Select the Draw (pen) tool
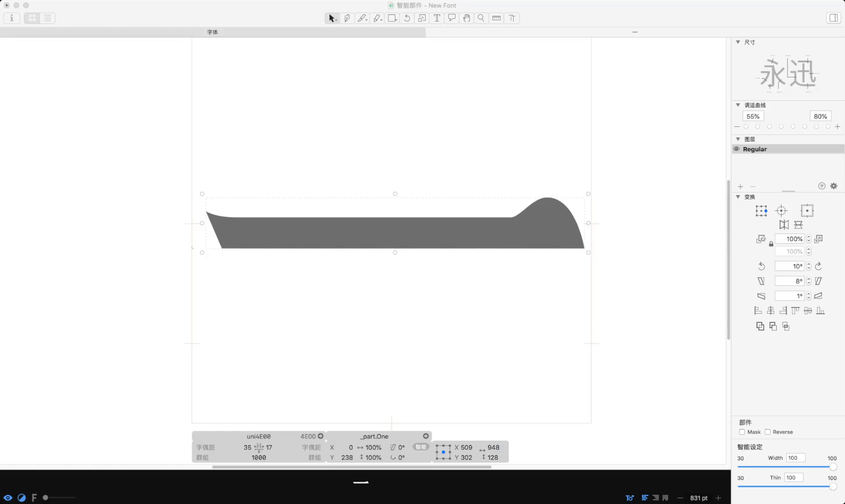Screen dimensions: 845x504 coord(347,18)
